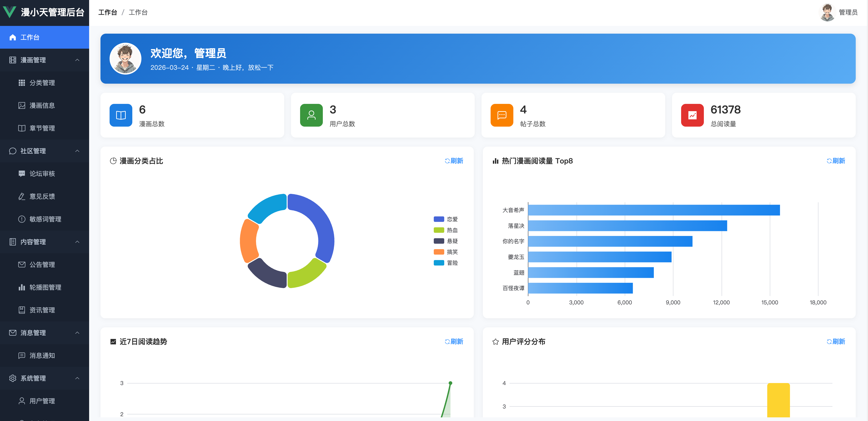Toggle the 冒险 legend color swatch
868x421 pixels.
click(439, 263)
